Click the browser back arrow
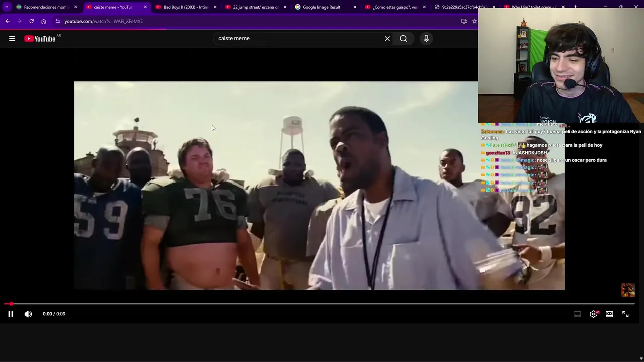644x362 pixels. pos(7,21)
